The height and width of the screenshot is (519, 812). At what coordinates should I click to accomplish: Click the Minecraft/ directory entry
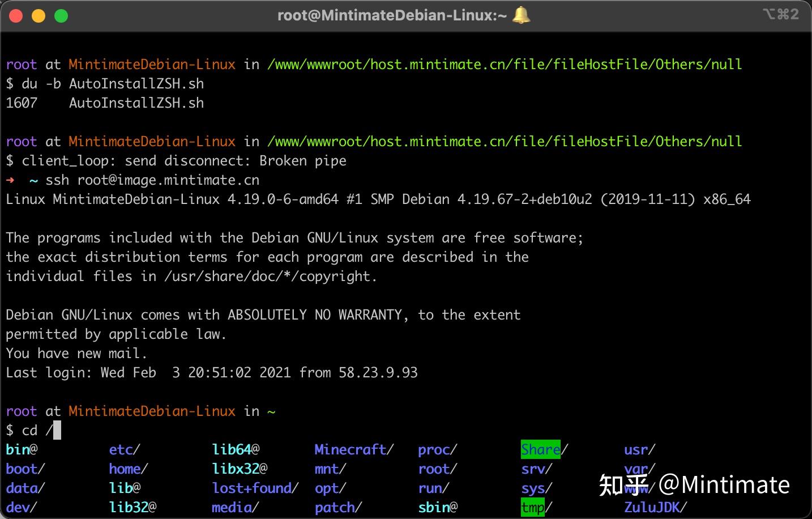click(352, 449)
